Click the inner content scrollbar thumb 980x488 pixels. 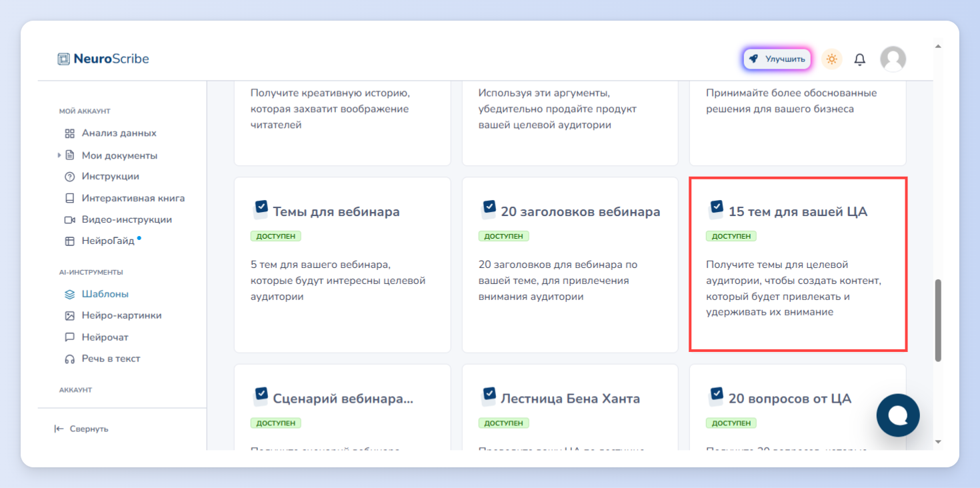point(938,321)
